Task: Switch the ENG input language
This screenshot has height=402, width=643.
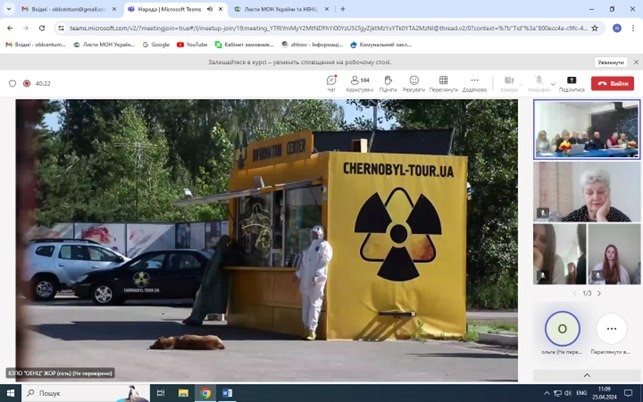Action: (581, 393)
